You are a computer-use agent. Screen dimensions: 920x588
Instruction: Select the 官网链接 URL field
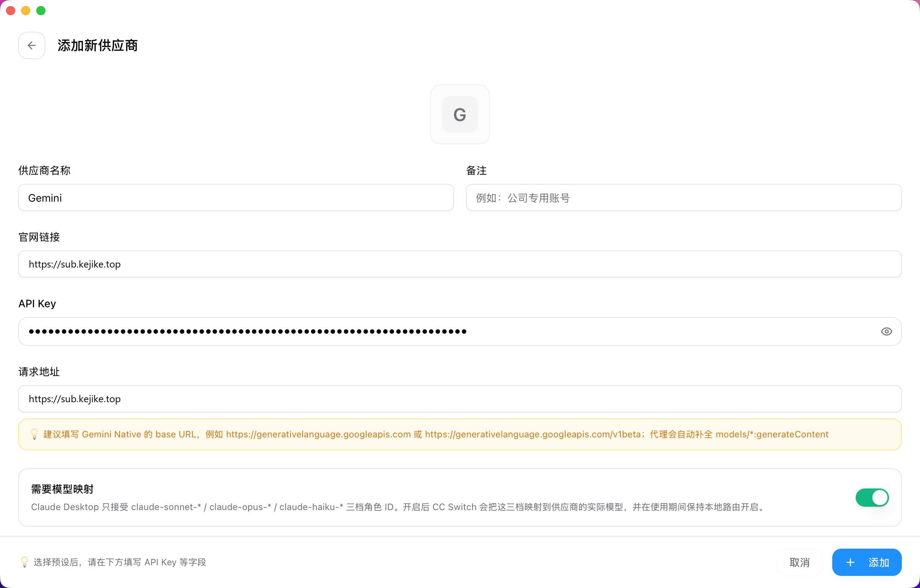pos(460,264)
